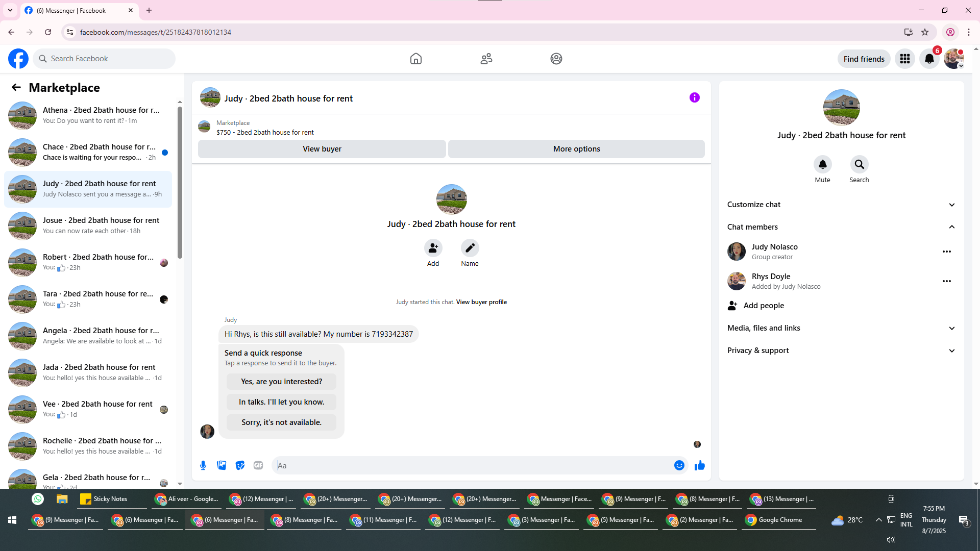Attach a photo file icon
980x551 pixels.
tap(222, 465)
